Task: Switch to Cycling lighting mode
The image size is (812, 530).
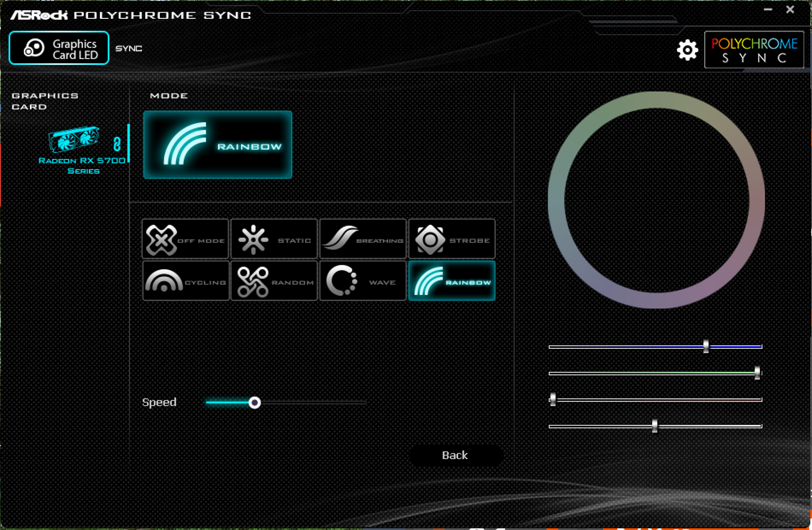Action: pyautogui.click(x=185, y=281)
